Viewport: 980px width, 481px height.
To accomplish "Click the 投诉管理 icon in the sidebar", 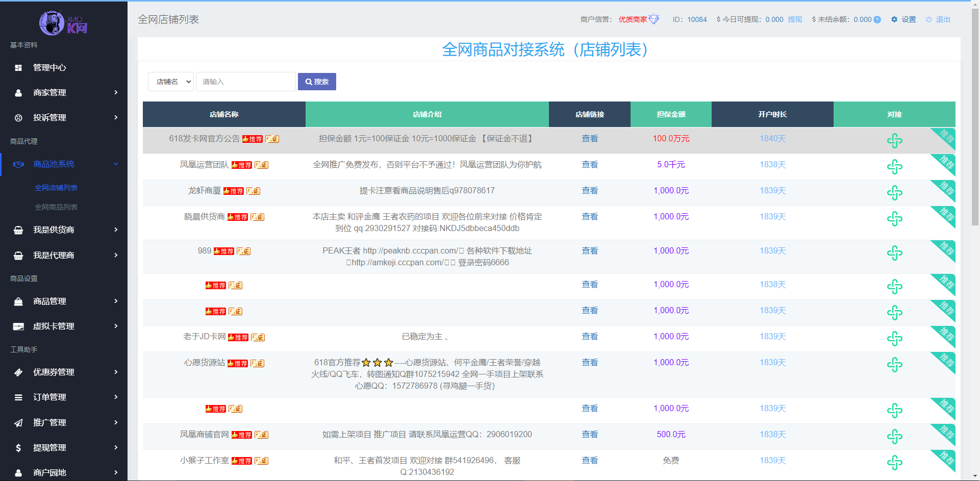I will tap(19, 117).
